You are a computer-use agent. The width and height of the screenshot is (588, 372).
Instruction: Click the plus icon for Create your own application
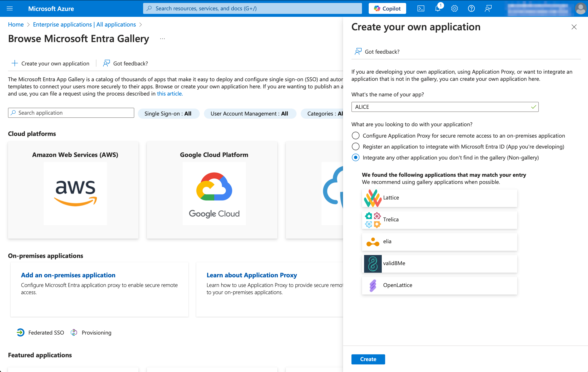[x=15, y=64]
